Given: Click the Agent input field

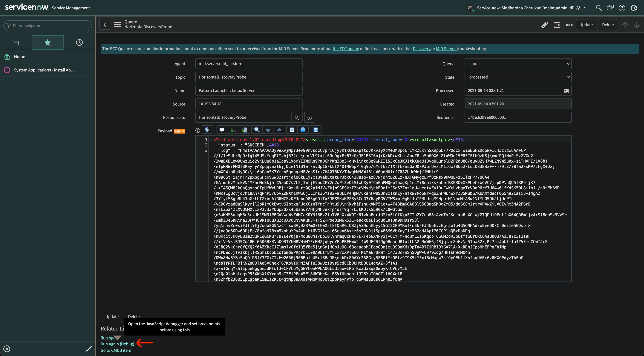Looking at the screenshot, I should point(249,64).
